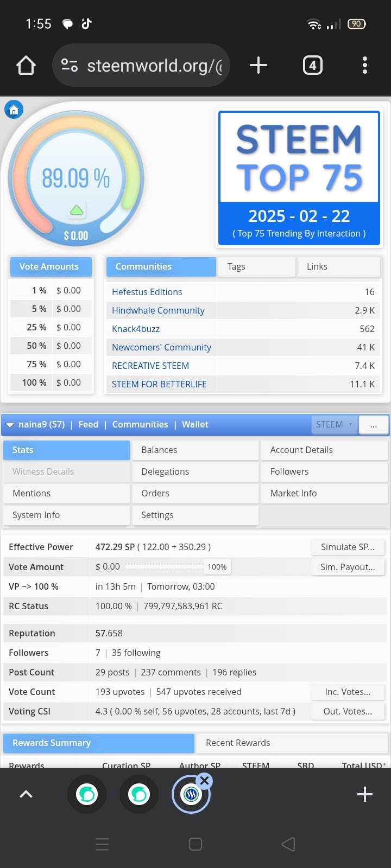Open RECREATIVE STEEM community link

[150, 366]
